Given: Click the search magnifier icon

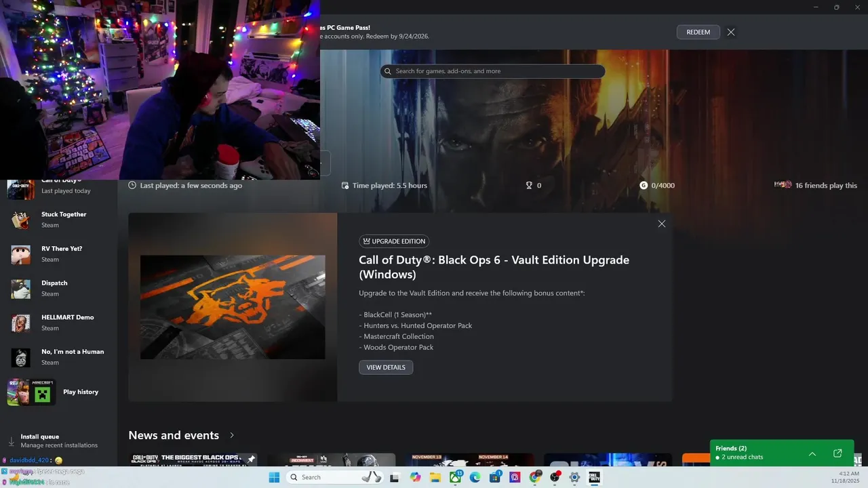Looking at the screenshot, I should point(388,71).
